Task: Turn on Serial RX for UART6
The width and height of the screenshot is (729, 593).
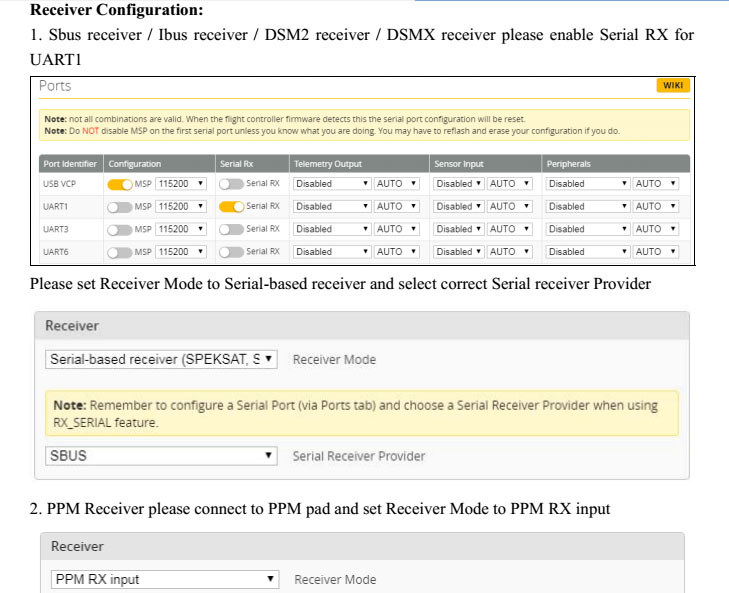Action: (232, 252)
